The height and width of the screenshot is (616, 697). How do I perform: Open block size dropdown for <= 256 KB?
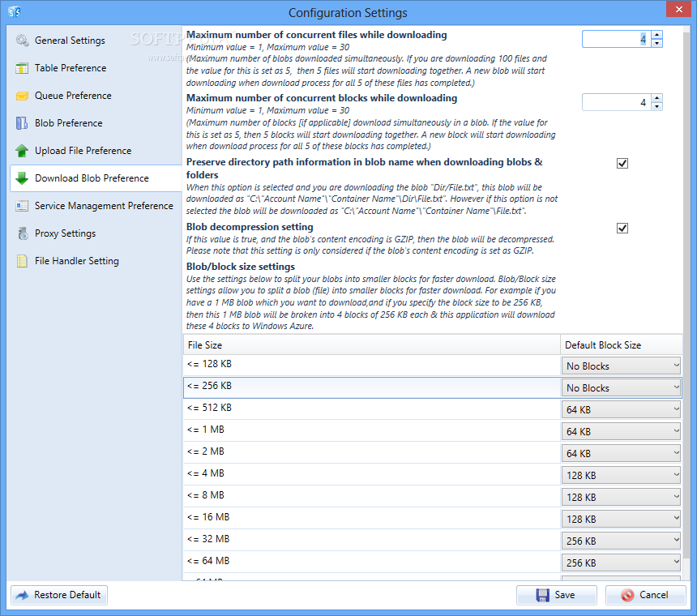coord(621,387)
